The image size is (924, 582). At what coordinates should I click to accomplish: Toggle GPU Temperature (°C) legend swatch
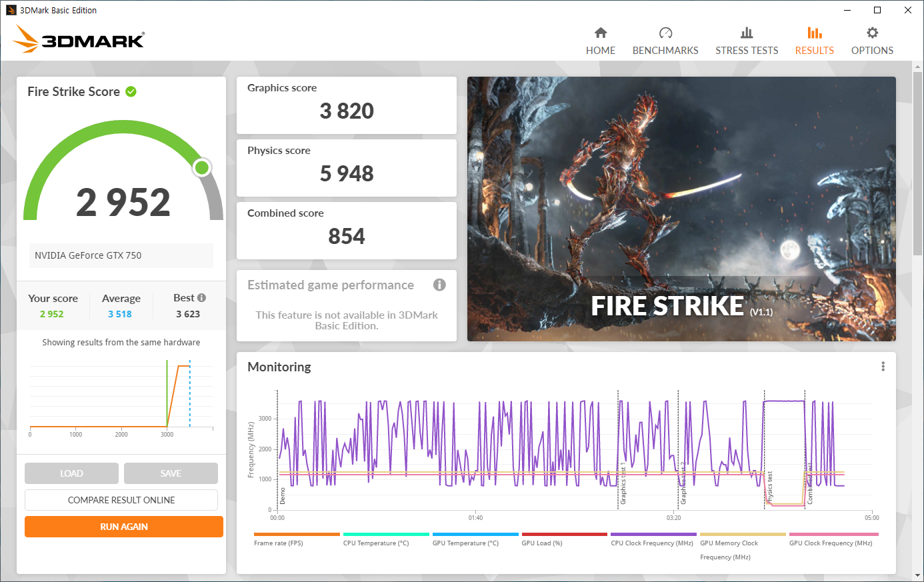pos(475,534)
